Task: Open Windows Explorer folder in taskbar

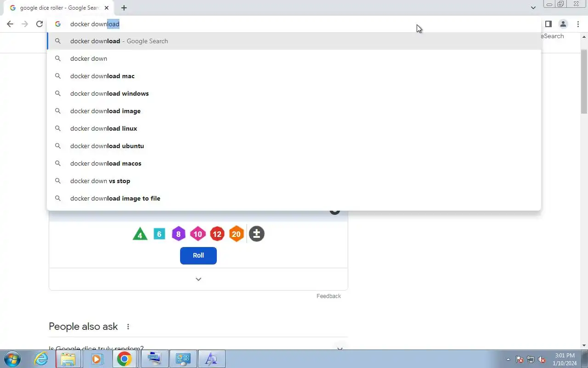Action: pyautogui.click(x=68, y=359)
